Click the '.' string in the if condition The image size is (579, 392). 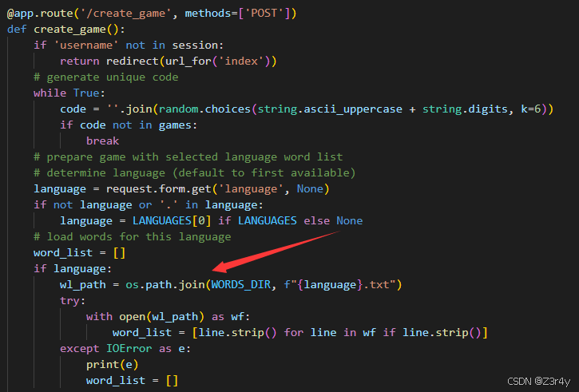[x=169, y=204]
